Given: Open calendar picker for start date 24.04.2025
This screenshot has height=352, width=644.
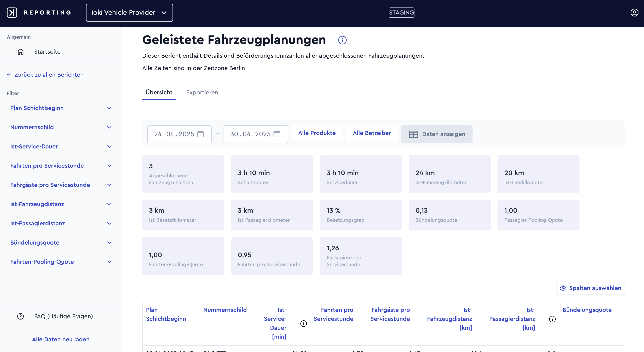Looking at the screenshot, I should point(201,134).
